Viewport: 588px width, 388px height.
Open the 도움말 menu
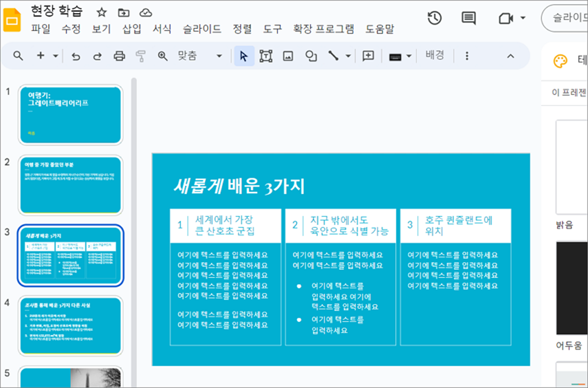point(380,29)
